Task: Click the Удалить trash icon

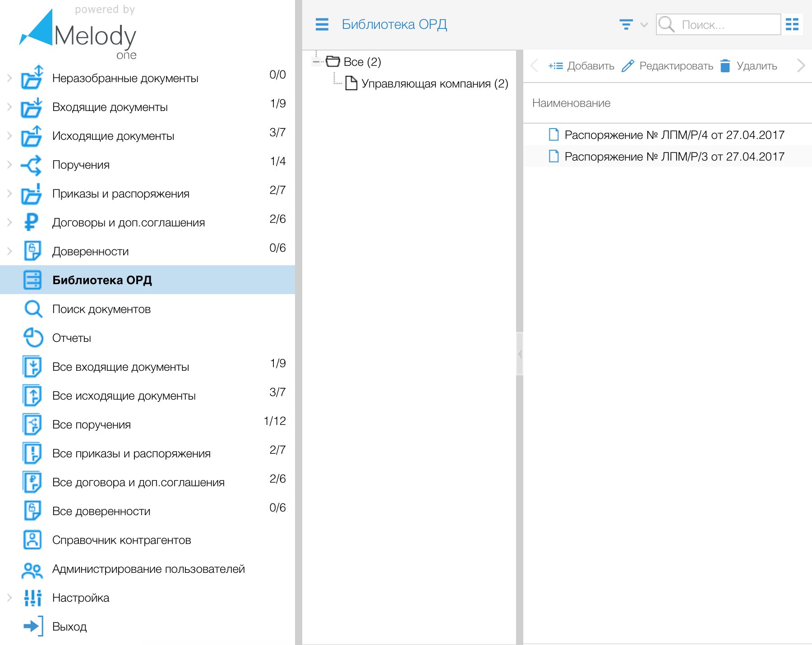Action: tap(725, 66)
